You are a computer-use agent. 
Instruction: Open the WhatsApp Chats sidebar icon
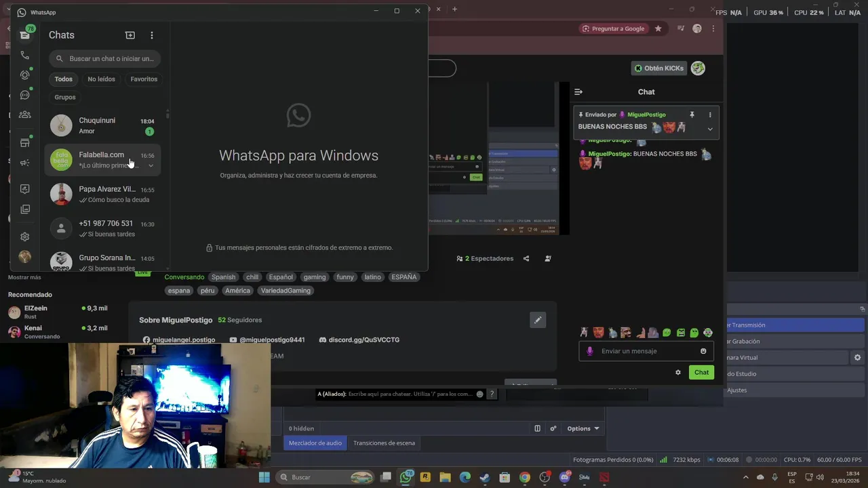25,35
